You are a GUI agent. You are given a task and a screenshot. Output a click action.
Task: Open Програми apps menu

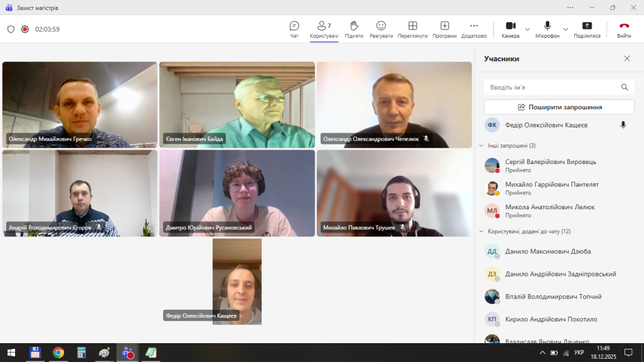click(x=445, y=30)
